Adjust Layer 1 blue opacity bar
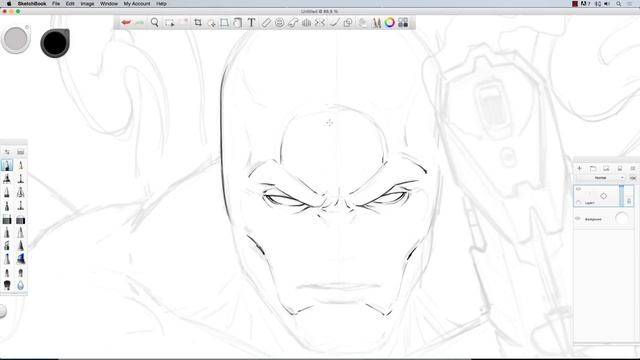This screenshot has width=640, height=360. pyautogui.click(x=622, y=196)
